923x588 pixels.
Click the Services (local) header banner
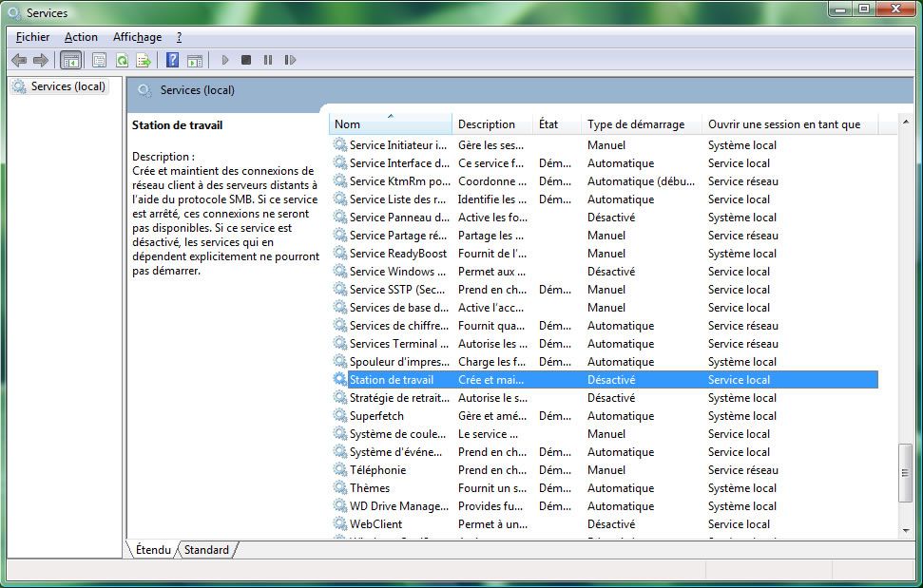pos(520,90)
